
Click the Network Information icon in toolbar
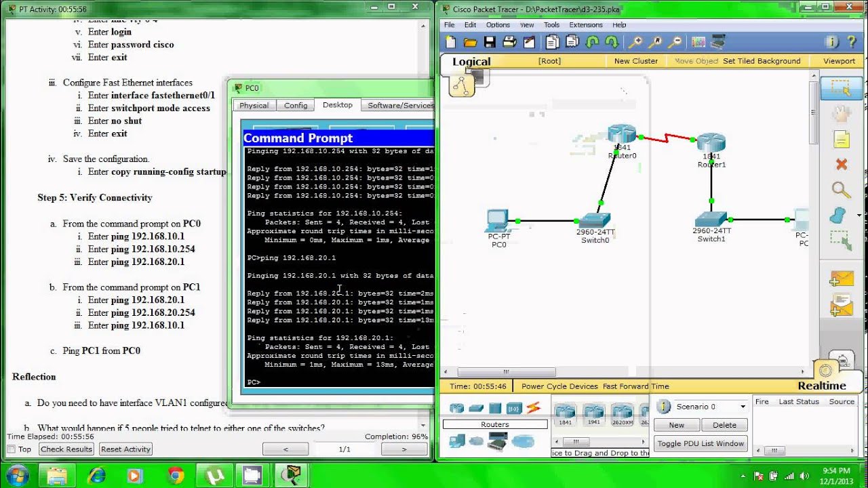coord(832,42)
